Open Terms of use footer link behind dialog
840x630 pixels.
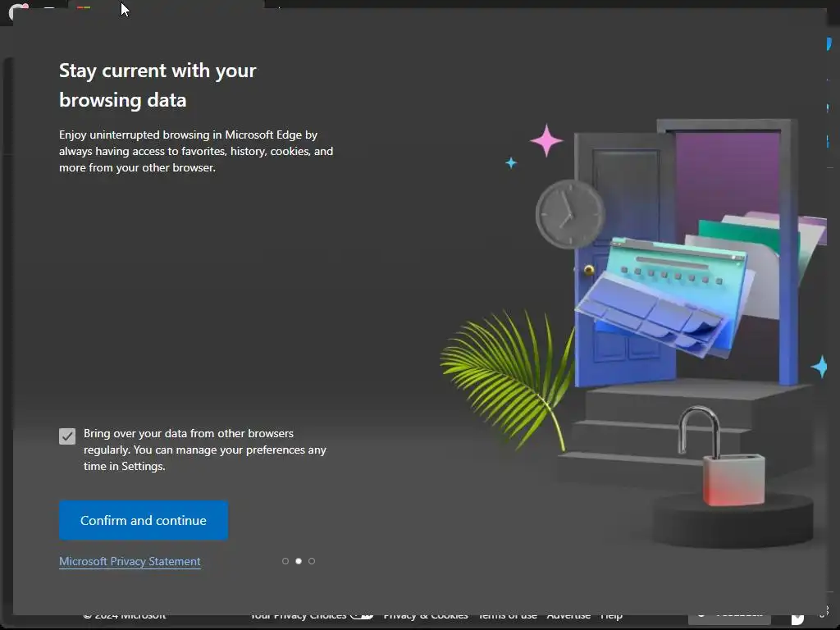click(507, 616)
